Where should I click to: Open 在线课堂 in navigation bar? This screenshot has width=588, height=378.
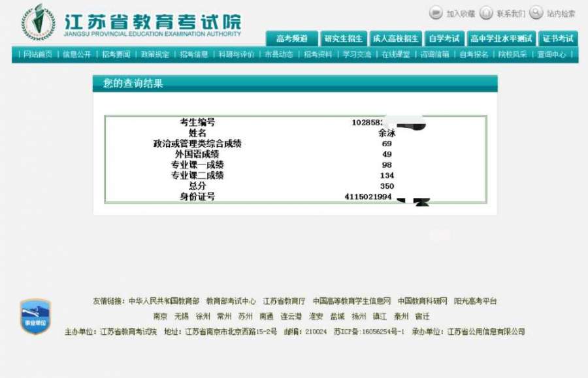(396, 54)
